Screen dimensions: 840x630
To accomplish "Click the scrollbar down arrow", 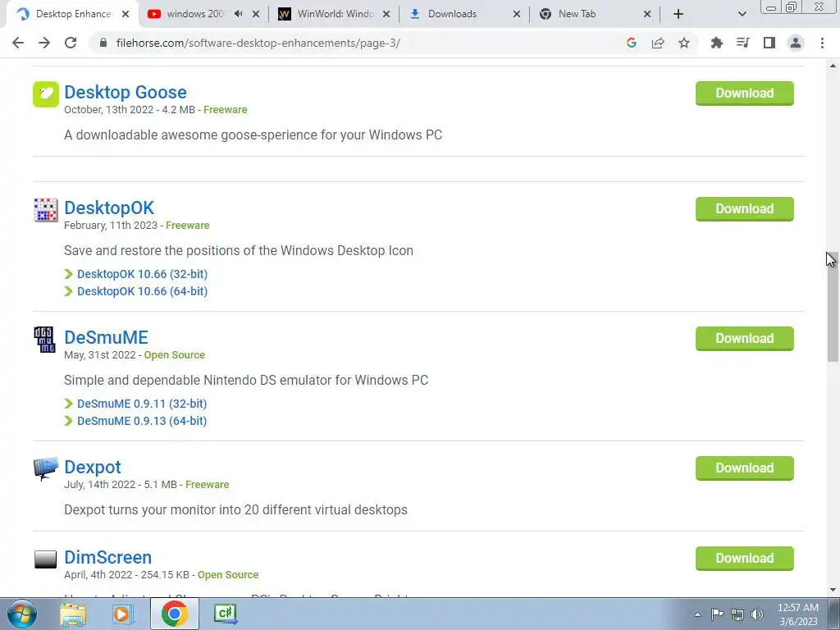I will coord(833,591).
